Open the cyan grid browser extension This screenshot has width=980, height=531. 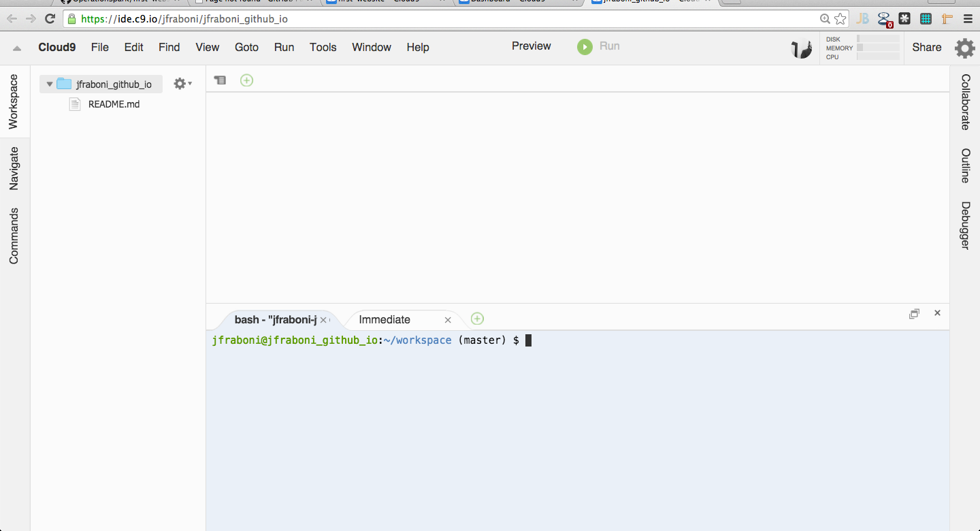tap(926, 19)
